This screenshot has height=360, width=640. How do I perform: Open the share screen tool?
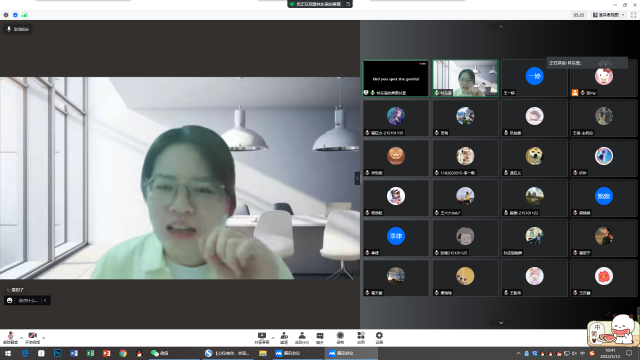262,338
